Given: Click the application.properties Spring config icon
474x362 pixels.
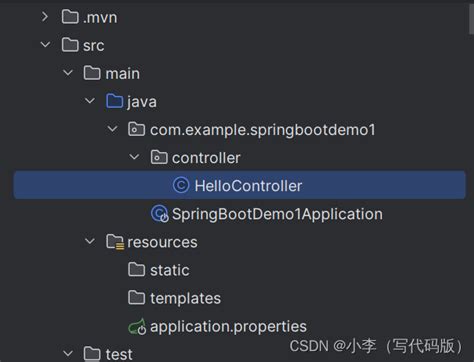Looking at the screenshot, I should [x=137, y=326].
